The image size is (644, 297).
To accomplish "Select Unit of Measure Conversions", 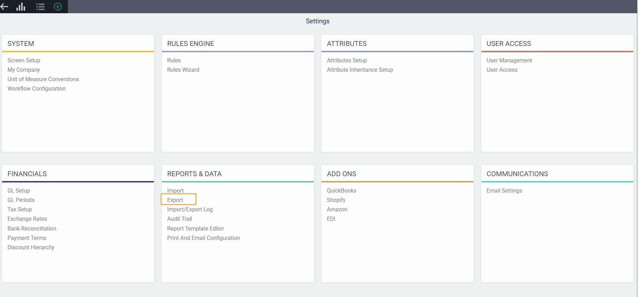I will point(43,79).
